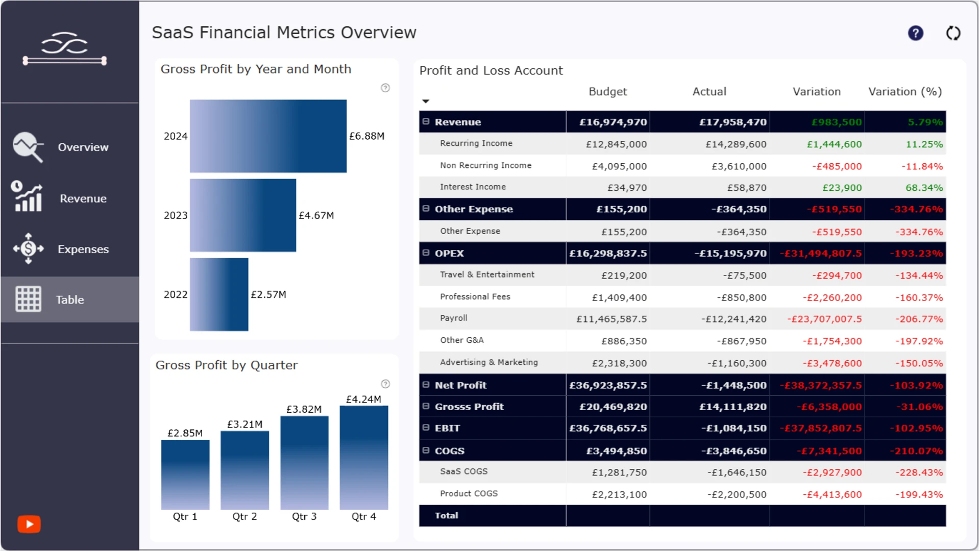
Task: Collapse the Revenue row group
Action: coord(426,121)
